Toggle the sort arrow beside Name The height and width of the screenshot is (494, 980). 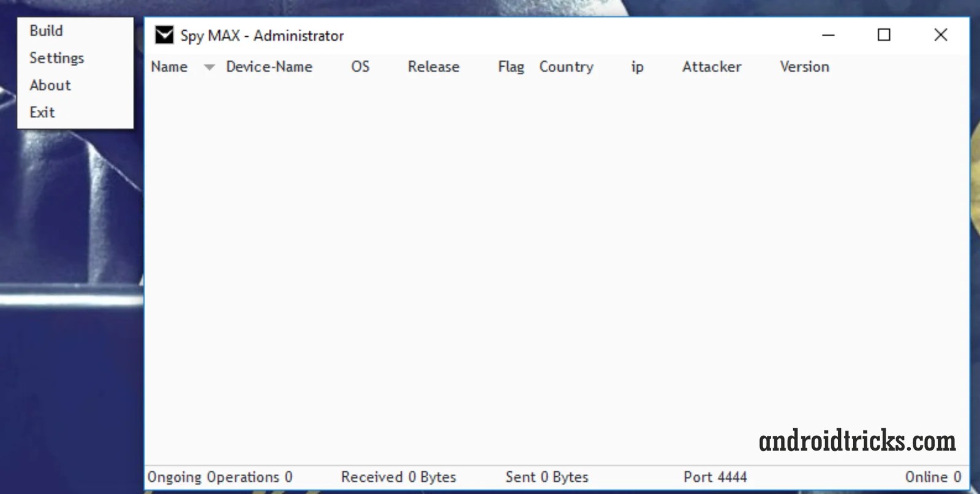coord(209,67)
